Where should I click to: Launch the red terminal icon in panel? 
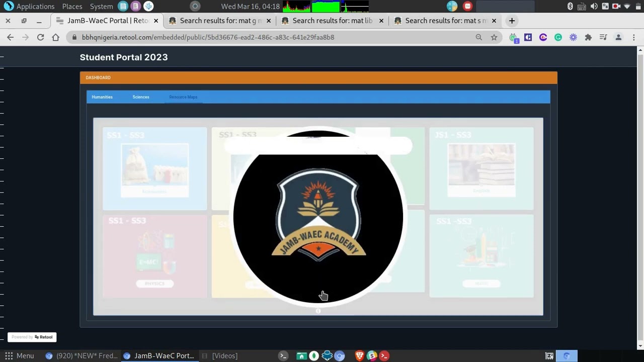(x=384, y=355)
